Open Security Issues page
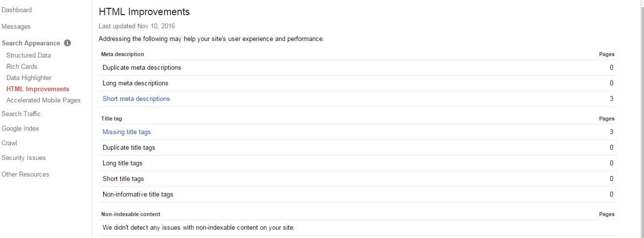644x238 pixels. tap(23, 158)
